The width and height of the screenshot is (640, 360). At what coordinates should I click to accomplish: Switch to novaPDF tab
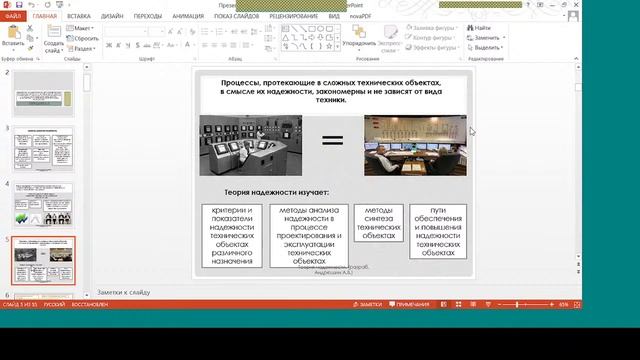point(360,16)
